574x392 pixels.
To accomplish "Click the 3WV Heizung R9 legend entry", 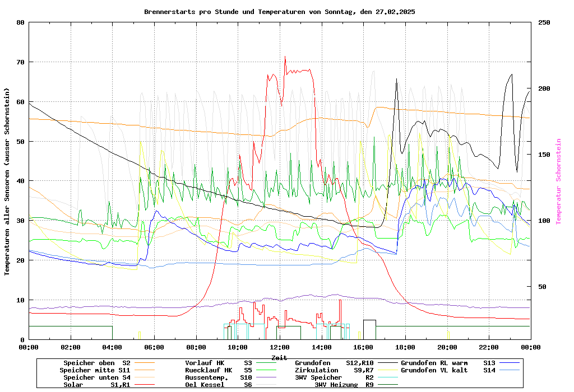I will 344,385.
